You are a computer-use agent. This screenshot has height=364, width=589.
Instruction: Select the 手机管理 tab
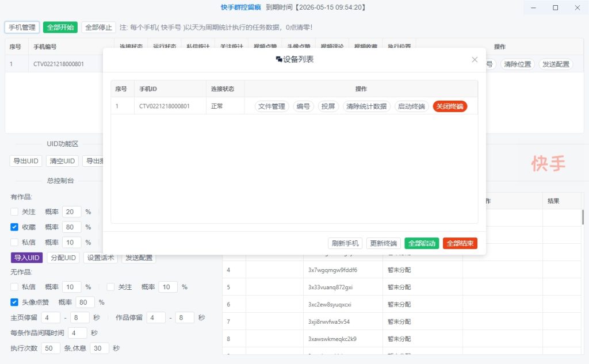(22, 27)
